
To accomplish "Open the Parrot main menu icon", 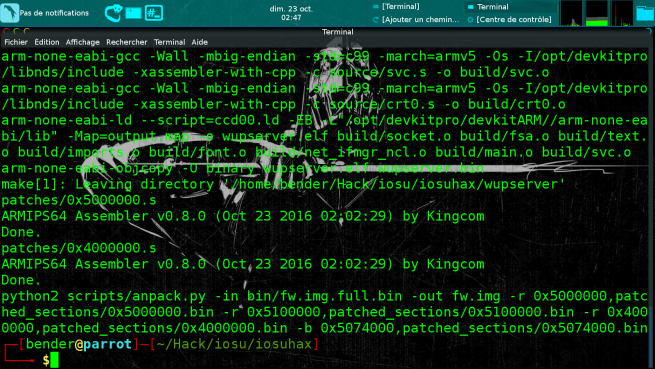I will 9,13.
